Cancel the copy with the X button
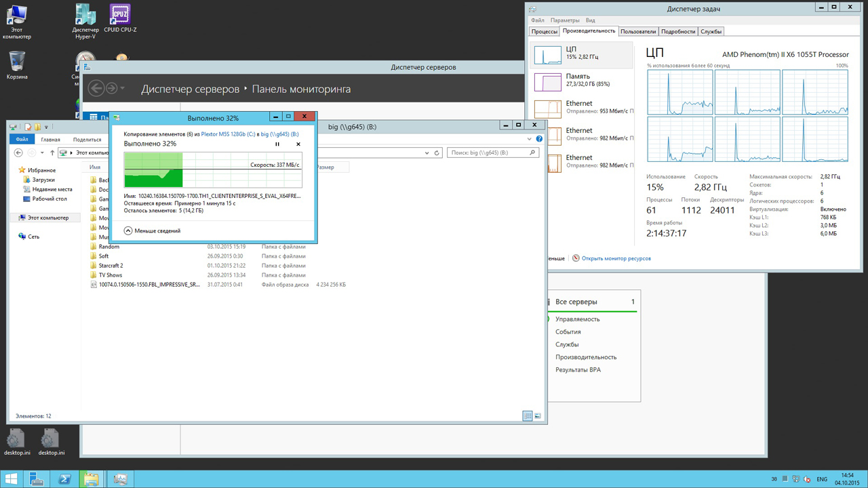 click(298, 144)
